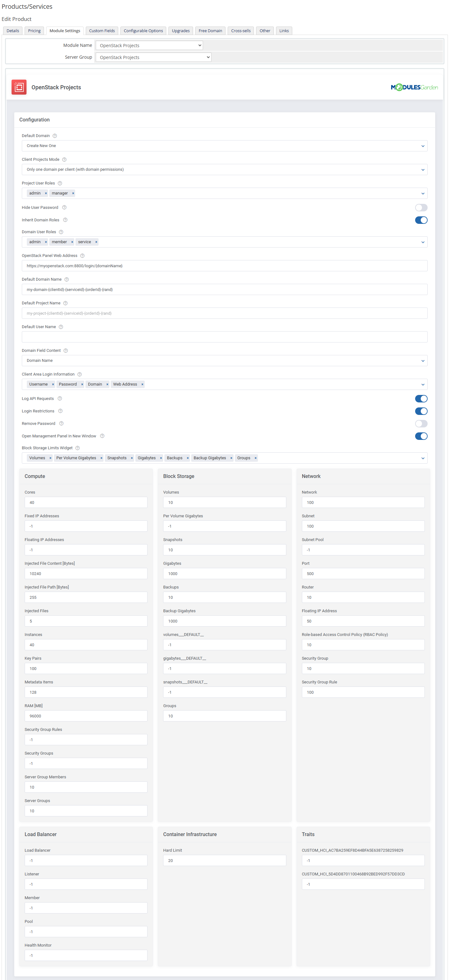Viewport: 451px width, 980px height.
Task: Click the Load Balancer Health Monitor field
Action: coord(86,955)
